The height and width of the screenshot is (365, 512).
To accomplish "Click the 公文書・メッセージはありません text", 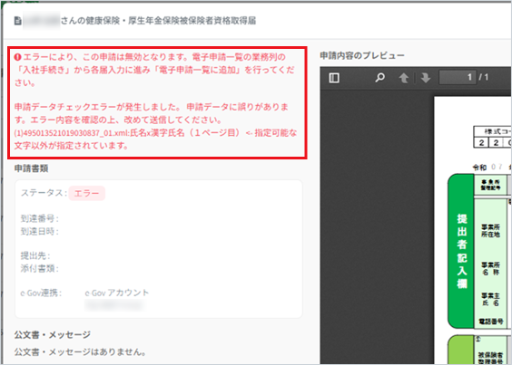I will (80, 352).
